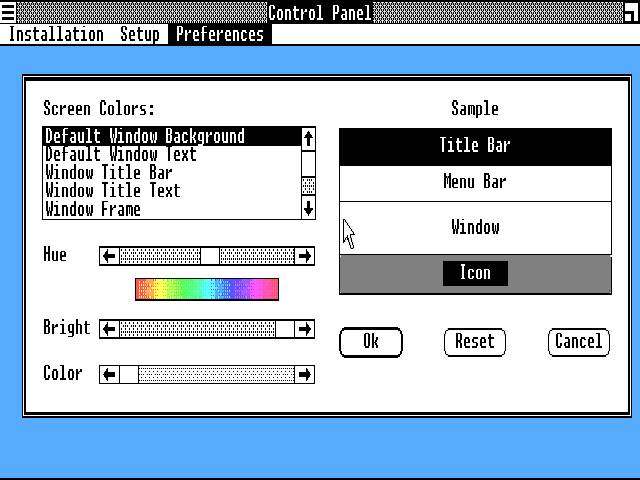640x480 pixels.
Task: Click the Hue slider right arrow
Action: 304,256
